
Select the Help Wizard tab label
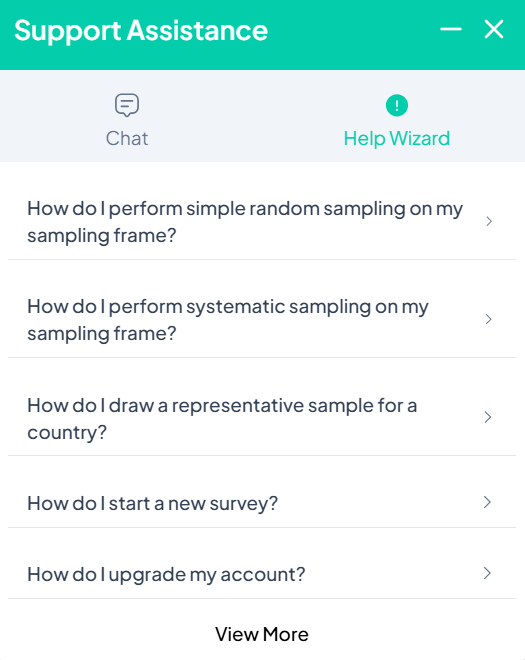[x=397, y=138]
